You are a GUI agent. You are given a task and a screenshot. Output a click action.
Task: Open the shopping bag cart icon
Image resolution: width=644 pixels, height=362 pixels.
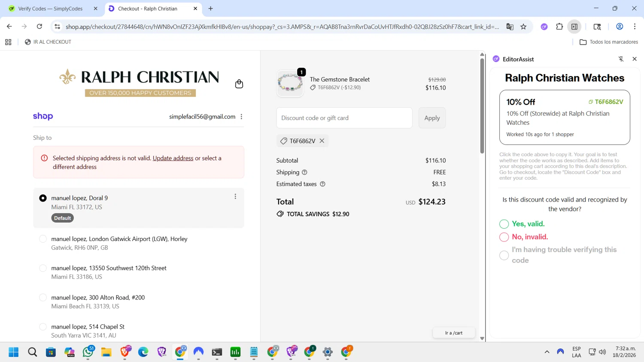tap(239, 84)
